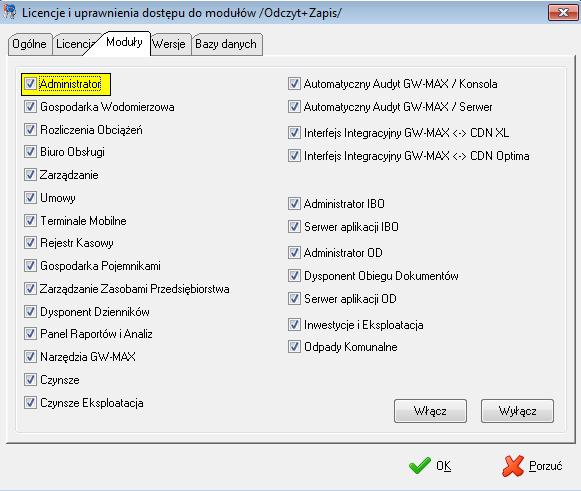The height and width of the screenshot is (491, 581).
Task: Toggle Administrator OD checkbox
Action: [x=294, y=253]
